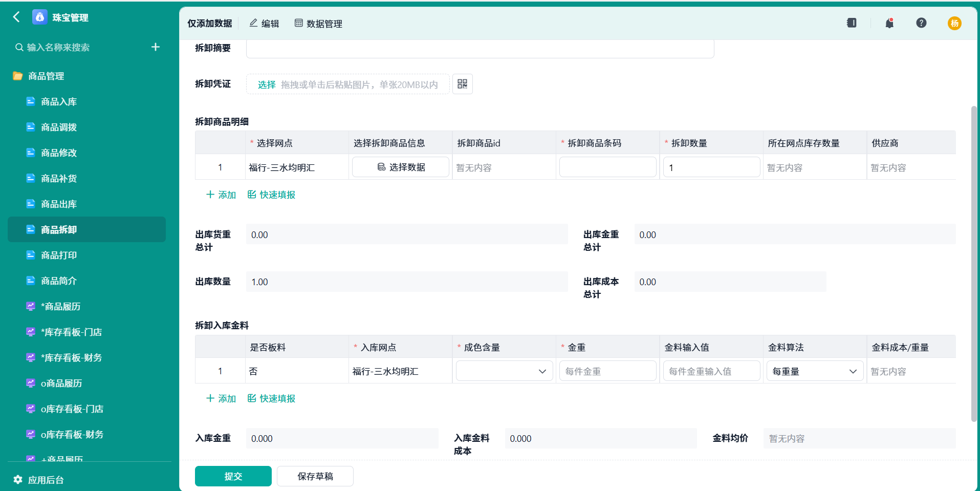Click the 出库货重总计 value 0.00

(407, 234)
